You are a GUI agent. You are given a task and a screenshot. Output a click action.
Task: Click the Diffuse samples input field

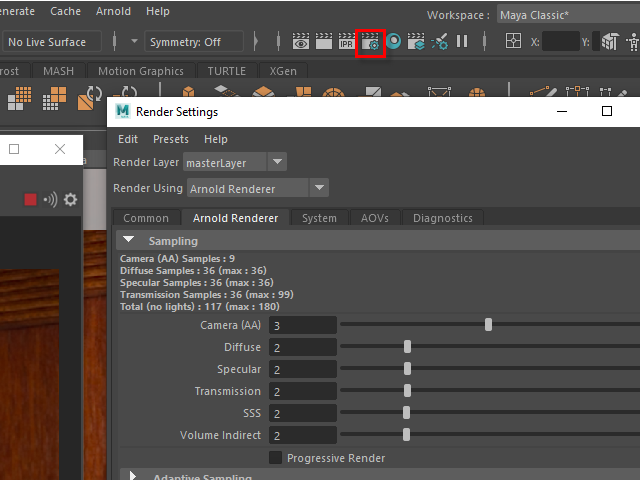302,348
